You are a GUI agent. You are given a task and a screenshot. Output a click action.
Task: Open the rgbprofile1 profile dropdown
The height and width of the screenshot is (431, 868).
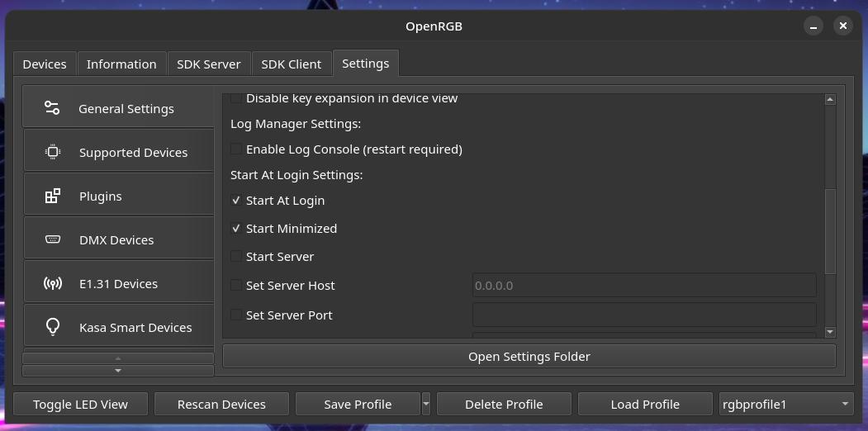(785, 404)
